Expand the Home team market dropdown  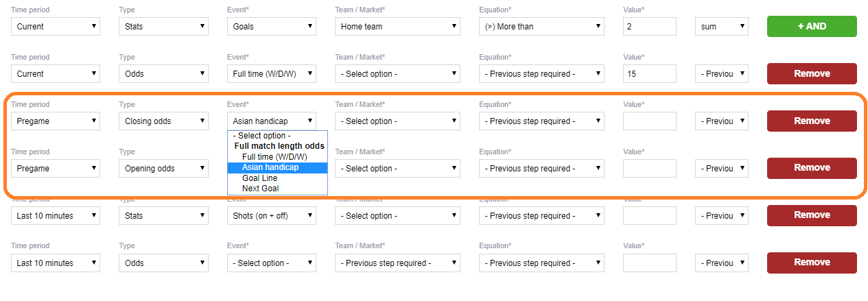[x=397, y=27]
